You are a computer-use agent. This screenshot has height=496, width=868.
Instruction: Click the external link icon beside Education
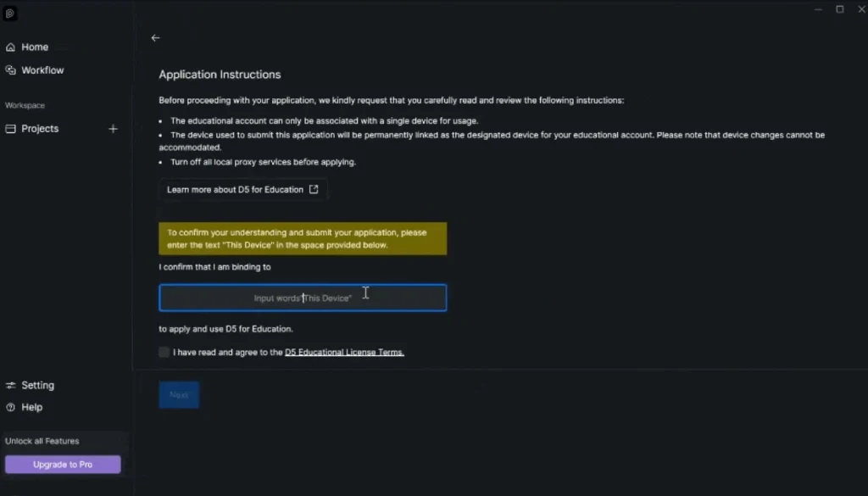(x=314, y=189)
